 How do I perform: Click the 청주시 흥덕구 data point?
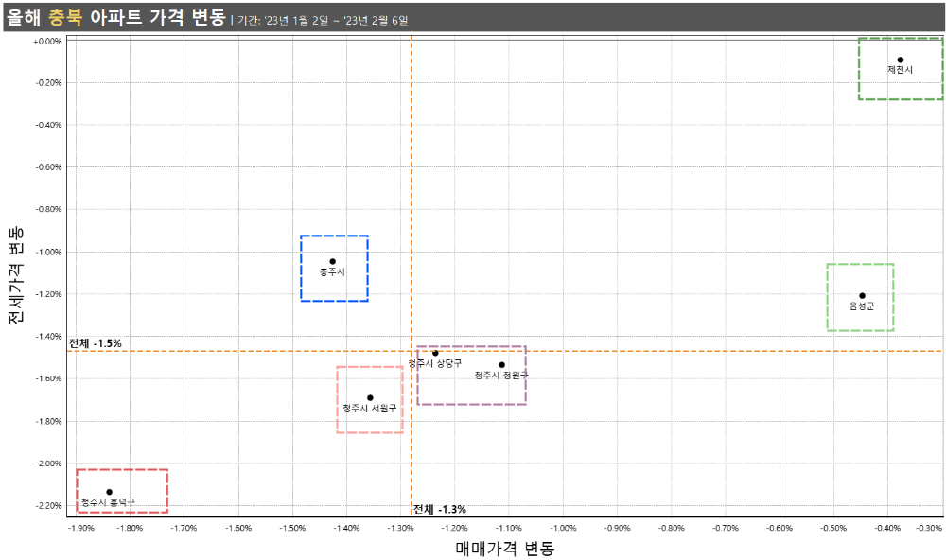point(109,492)
